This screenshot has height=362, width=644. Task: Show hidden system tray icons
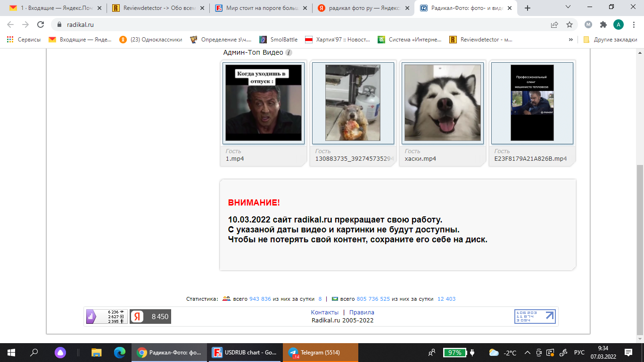point(527,353)
